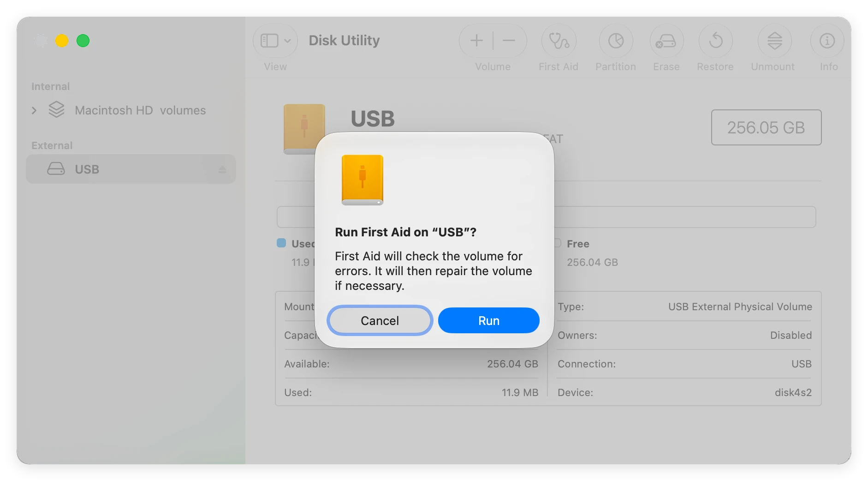
Task: Select the USB drive in sidebar
Action: coord(131,169)
